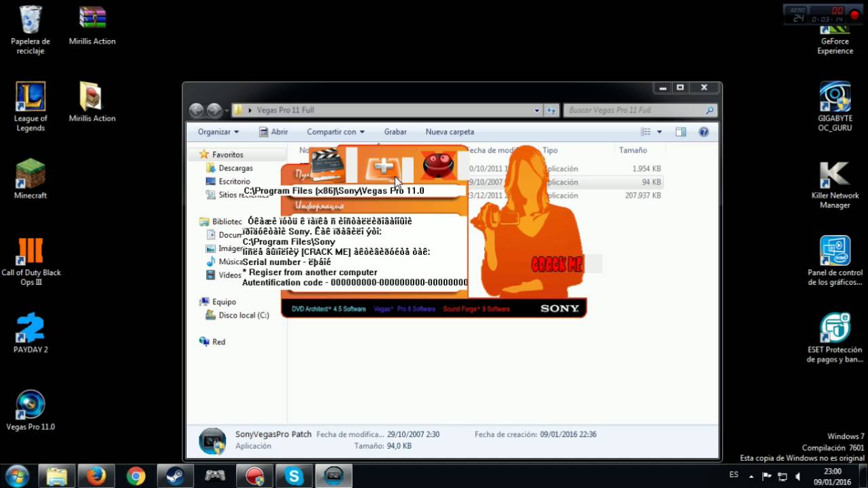Click the address bar refresh button

[551, 110]
